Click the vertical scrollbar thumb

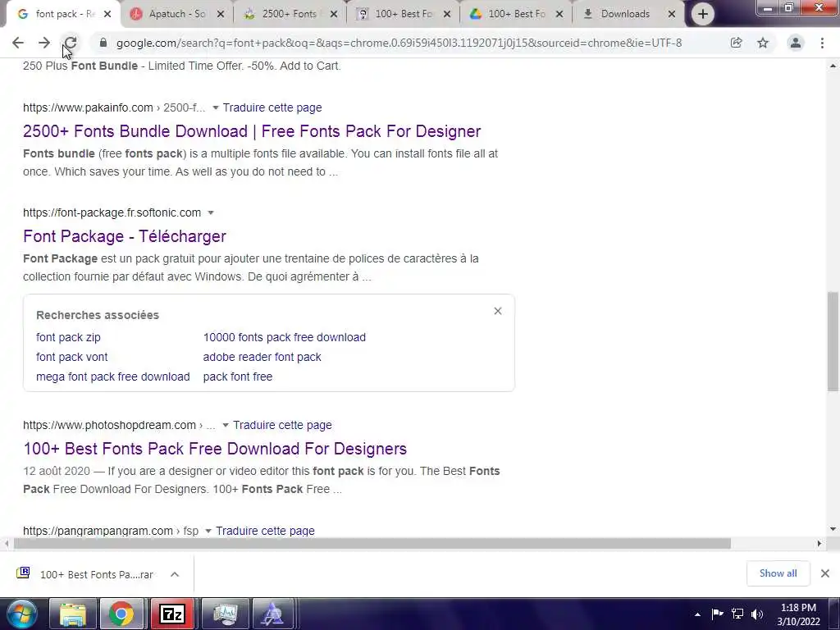click(833, 341)
